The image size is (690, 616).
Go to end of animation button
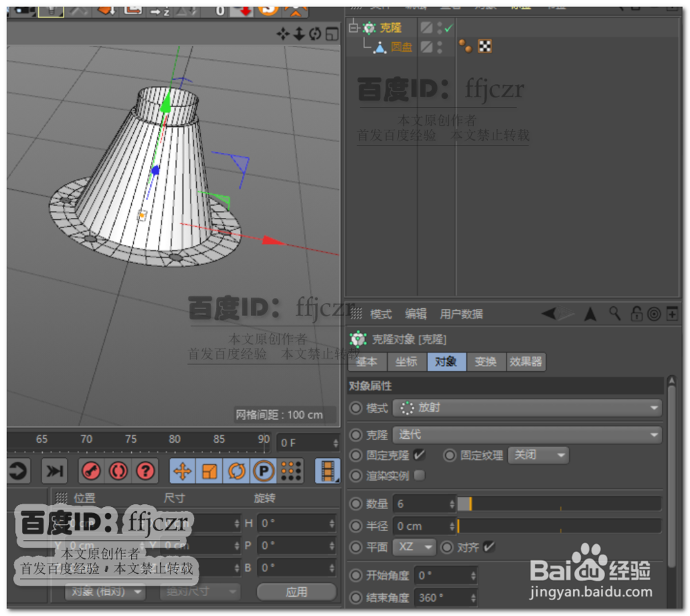(x=55, y=471)
